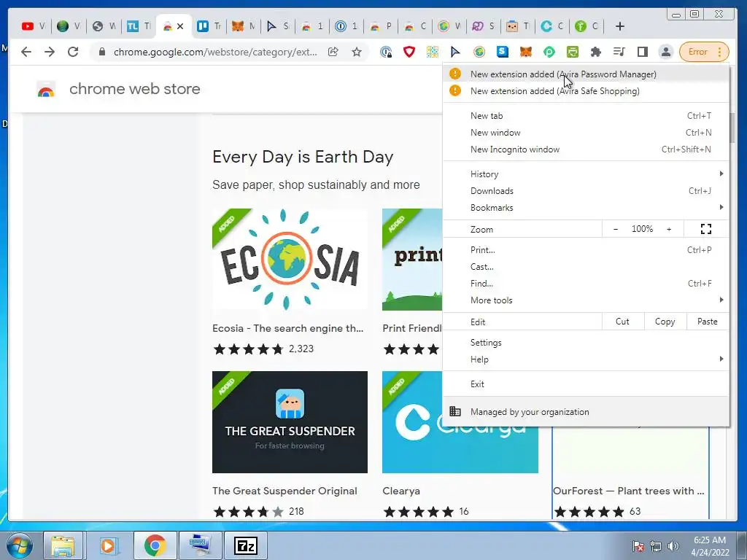This screenshot has height=560, width=747.
Task: Choose Find... from the menu
Action: [586, 284]
